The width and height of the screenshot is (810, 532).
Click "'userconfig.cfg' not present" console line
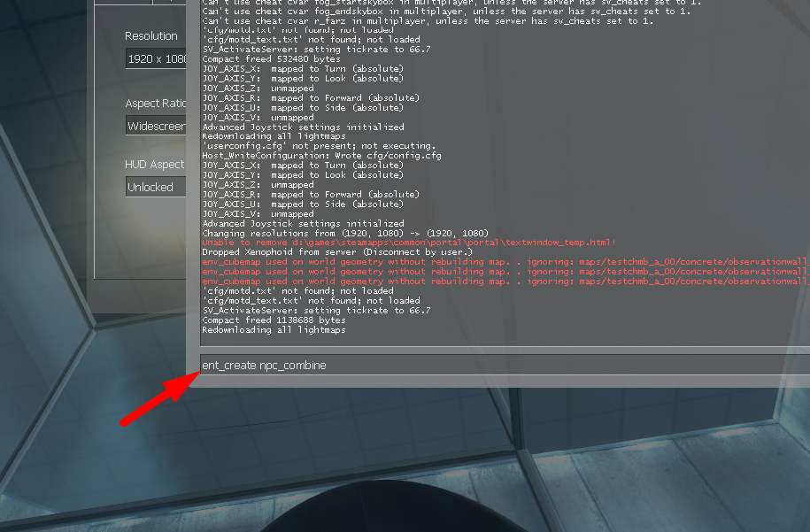(x=319, y=146)
